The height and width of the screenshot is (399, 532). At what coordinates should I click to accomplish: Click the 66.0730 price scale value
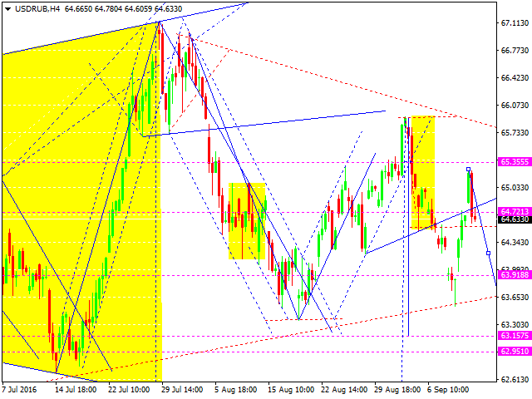coord(515,106)
